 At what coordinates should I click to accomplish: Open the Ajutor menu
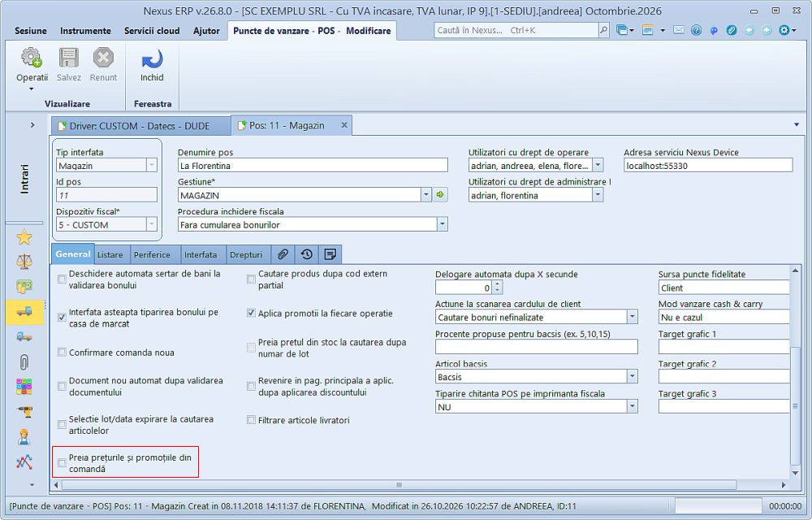pos(206,31)
